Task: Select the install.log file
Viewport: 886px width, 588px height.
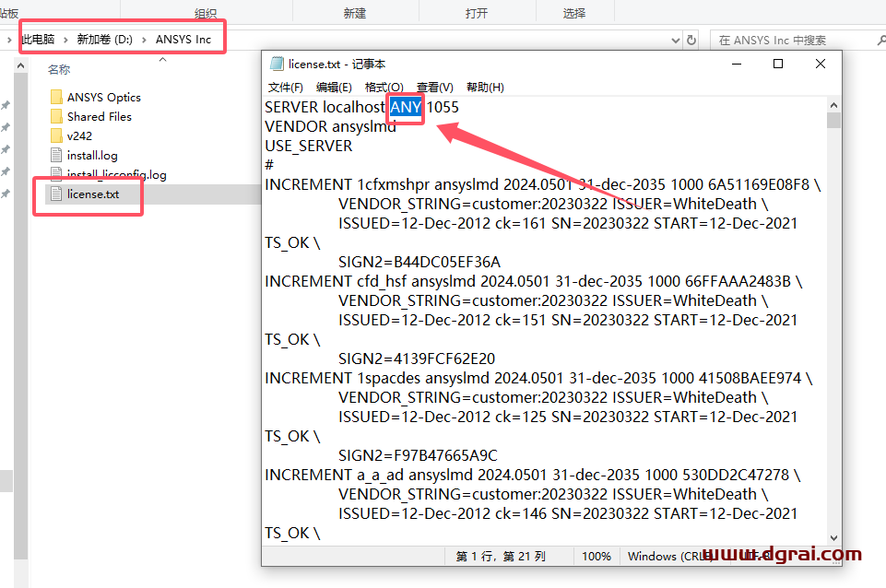Action: 84,155
